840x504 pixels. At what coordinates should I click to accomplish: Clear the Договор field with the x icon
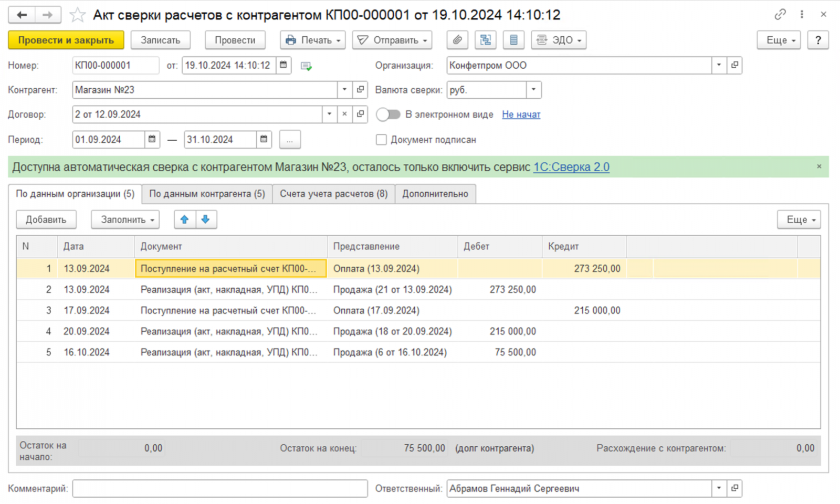point(344,114)
